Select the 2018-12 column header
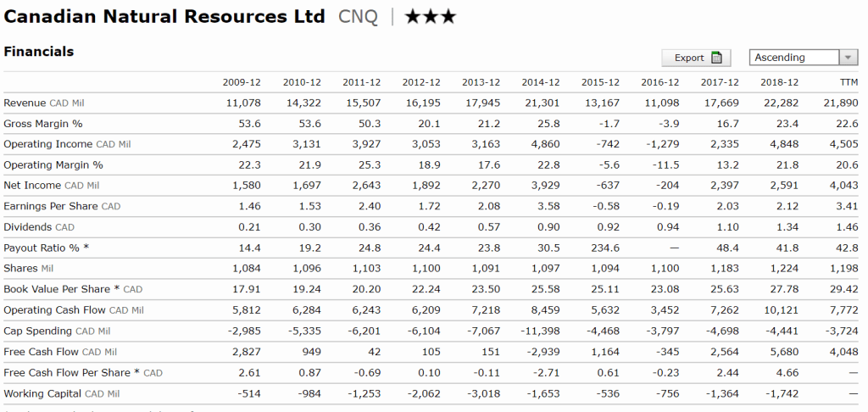Viewport: 868px width, 412px height. point(780,82)
